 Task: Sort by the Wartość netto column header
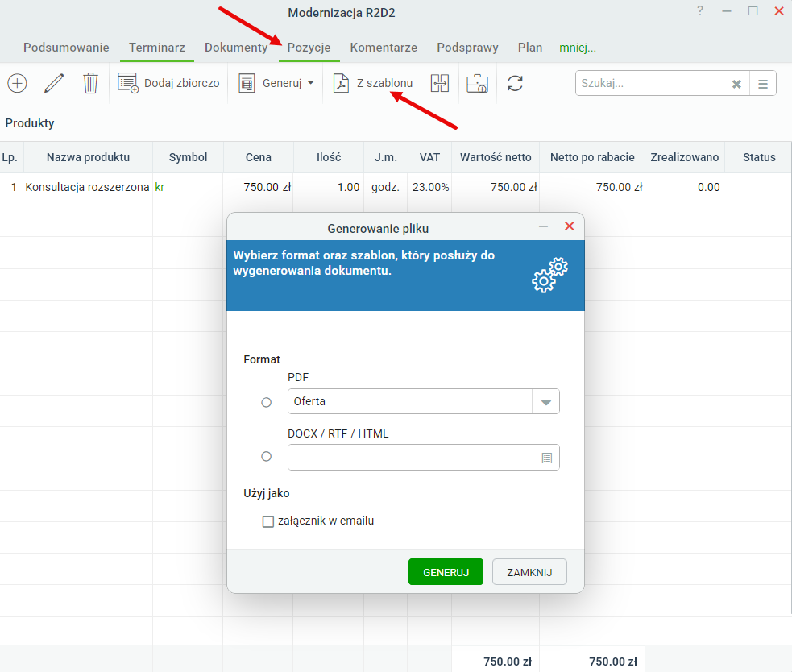coord(496,157)
